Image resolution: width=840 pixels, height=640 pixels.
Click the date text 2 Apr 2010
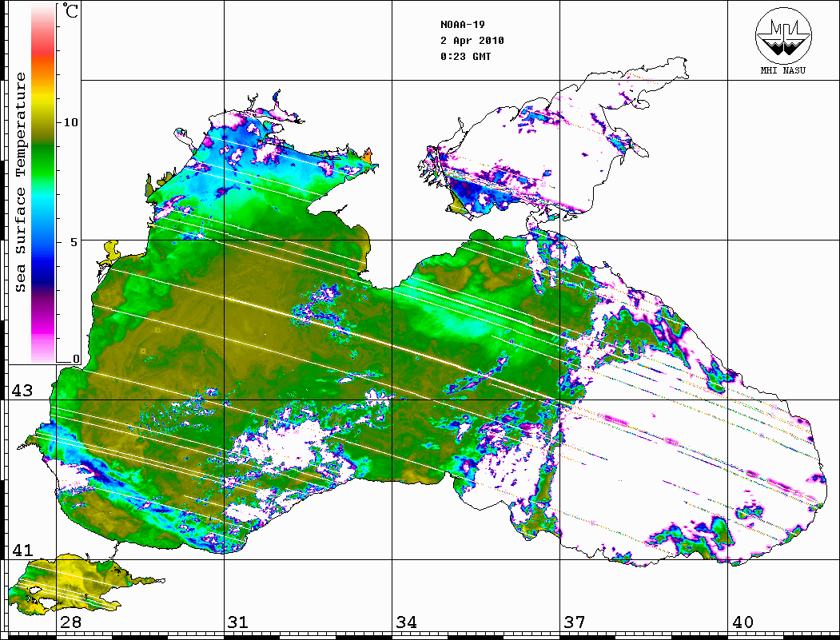[472, 41]
